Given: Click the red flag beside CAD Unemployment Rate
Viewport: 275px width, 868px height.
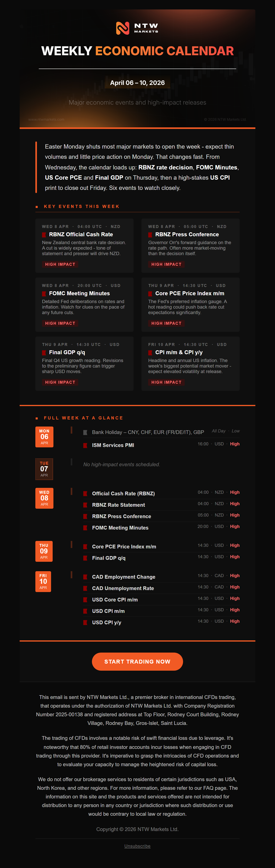Looking at the screenshot, I should tap(85, 589).
